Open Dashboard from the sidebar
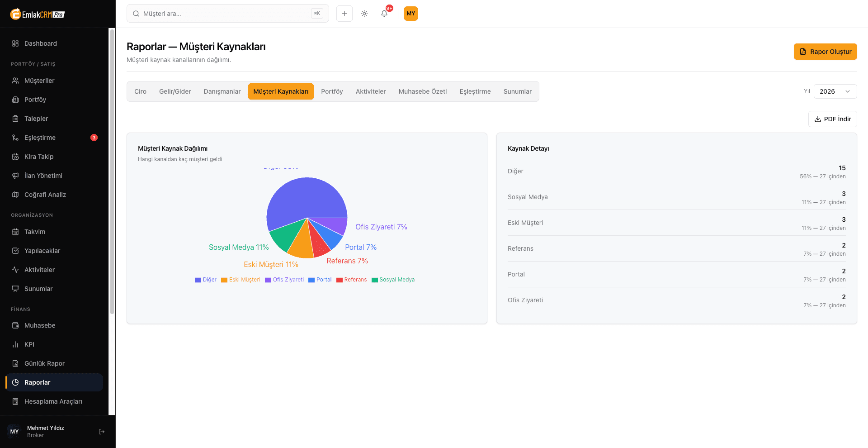This screenshot has width=868, height=448. point(54,43)
